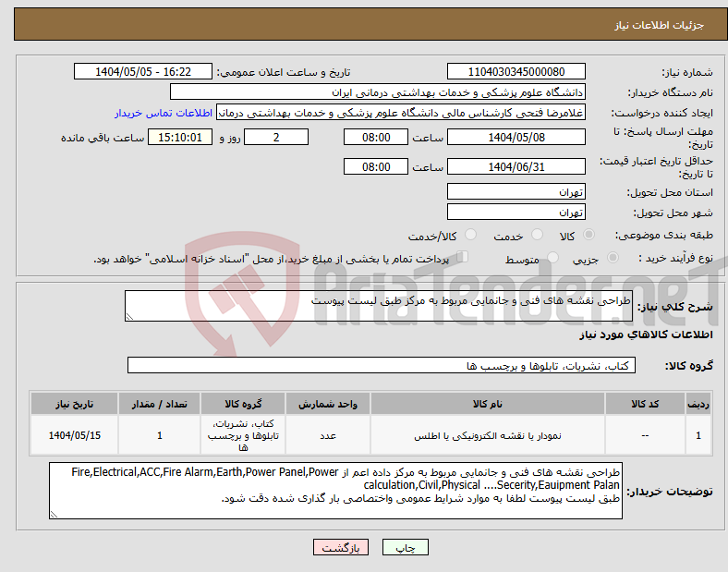
Task: Click the کد کالا column header
Action: point(645,404)
